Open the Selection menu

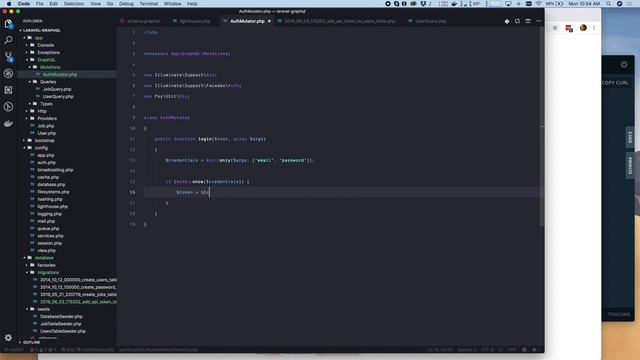click(74, 4)
